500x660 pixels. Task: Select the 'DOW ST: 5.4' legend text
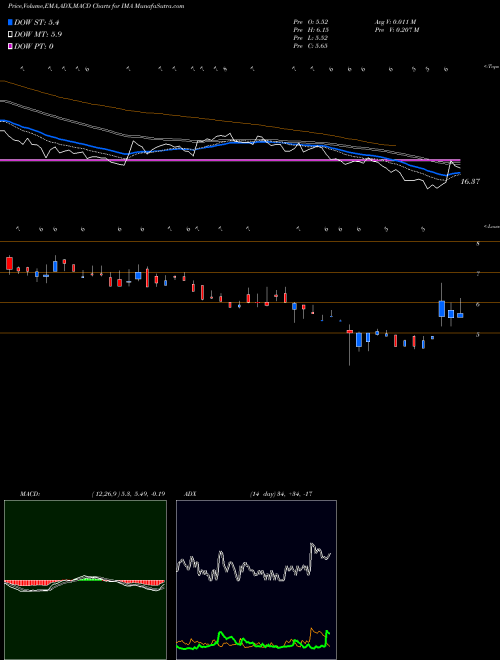(x=35, y=22)
